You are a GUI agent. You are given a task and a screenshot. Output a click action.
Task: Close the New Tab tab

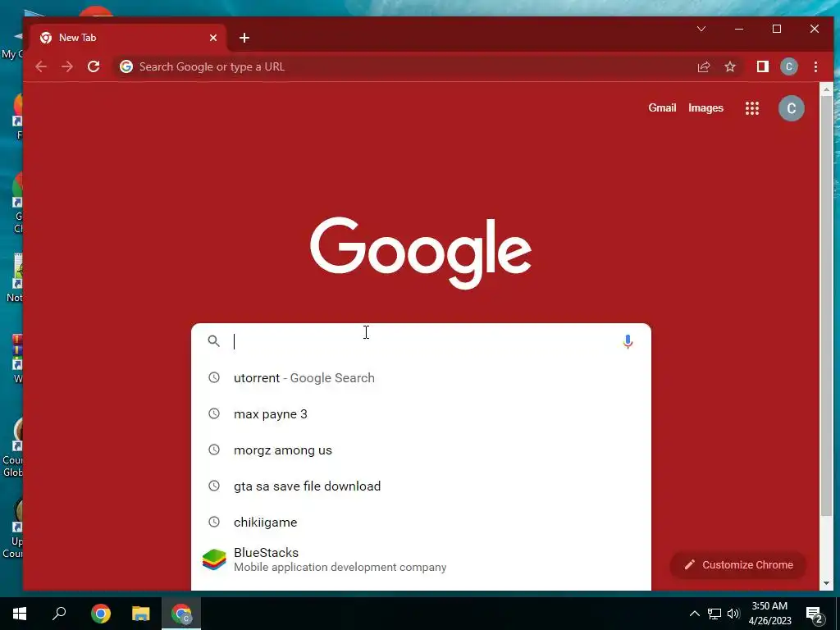(213, 38)
